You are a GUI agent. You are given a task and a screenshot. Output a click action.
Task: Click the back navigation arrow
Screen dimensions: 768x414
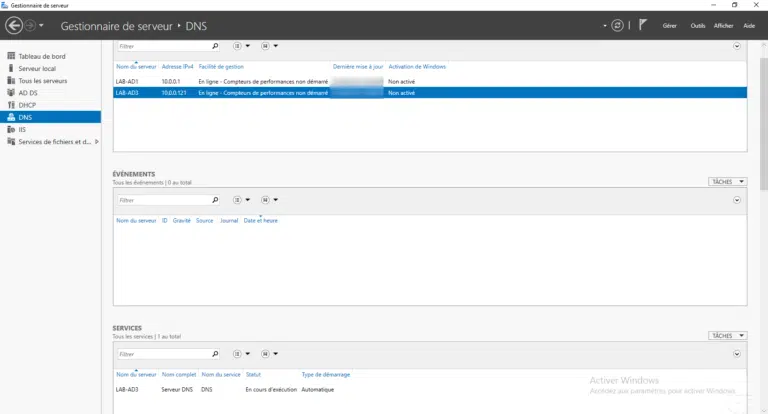point(14,25)
